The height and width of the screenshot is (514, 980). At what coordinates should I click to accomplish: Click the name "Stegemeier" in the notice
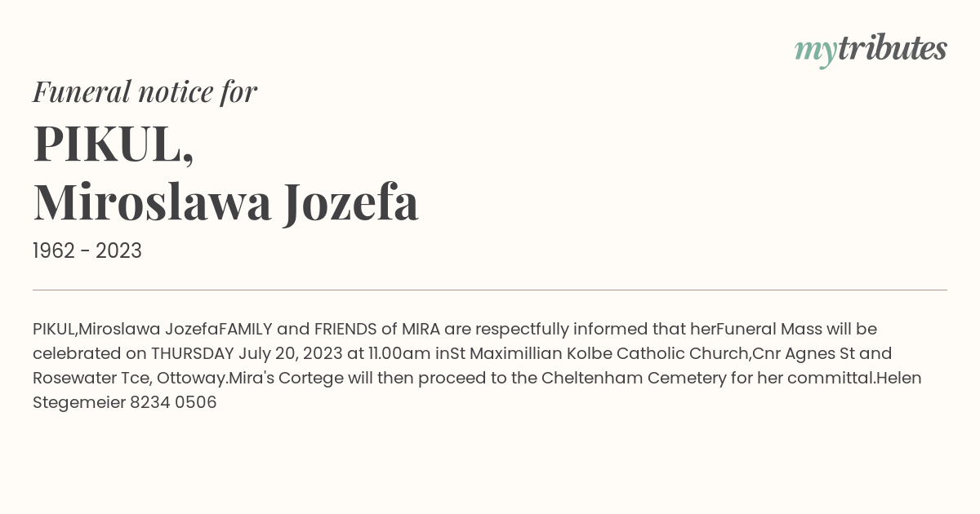pos(79,402)
